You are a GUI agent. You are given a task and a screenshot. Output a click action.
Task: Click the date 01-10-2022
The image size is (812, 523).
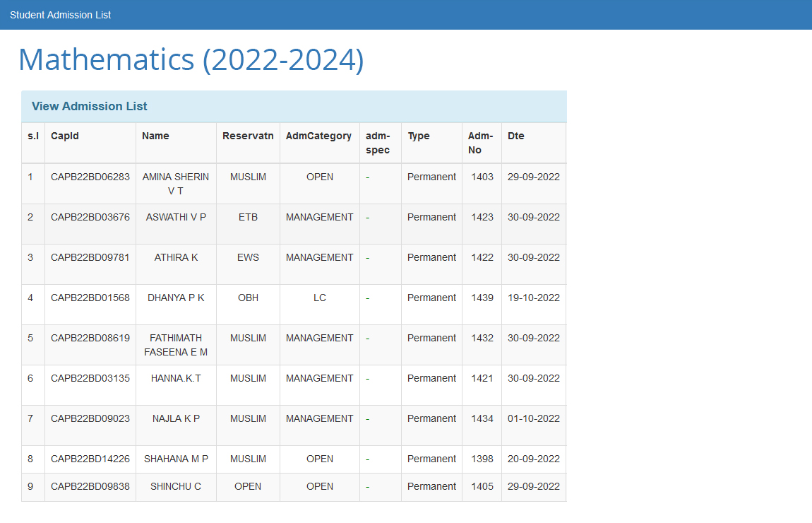[533, 418]
